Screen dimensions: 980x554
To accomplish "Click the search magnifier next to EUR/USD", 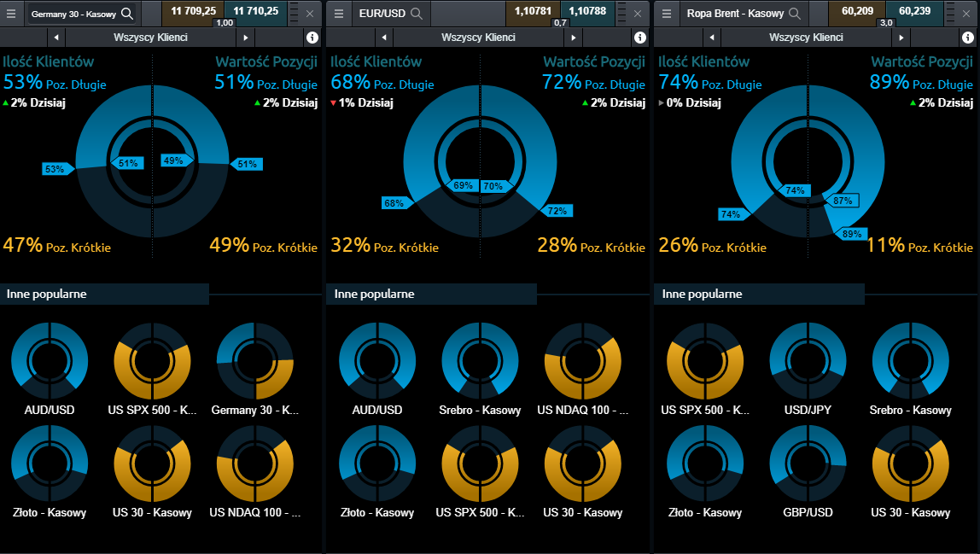I will [417, 14].
